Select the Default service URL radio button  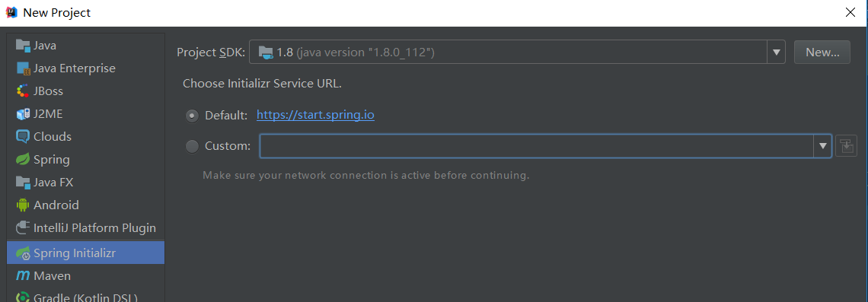[x=192, y=116]
